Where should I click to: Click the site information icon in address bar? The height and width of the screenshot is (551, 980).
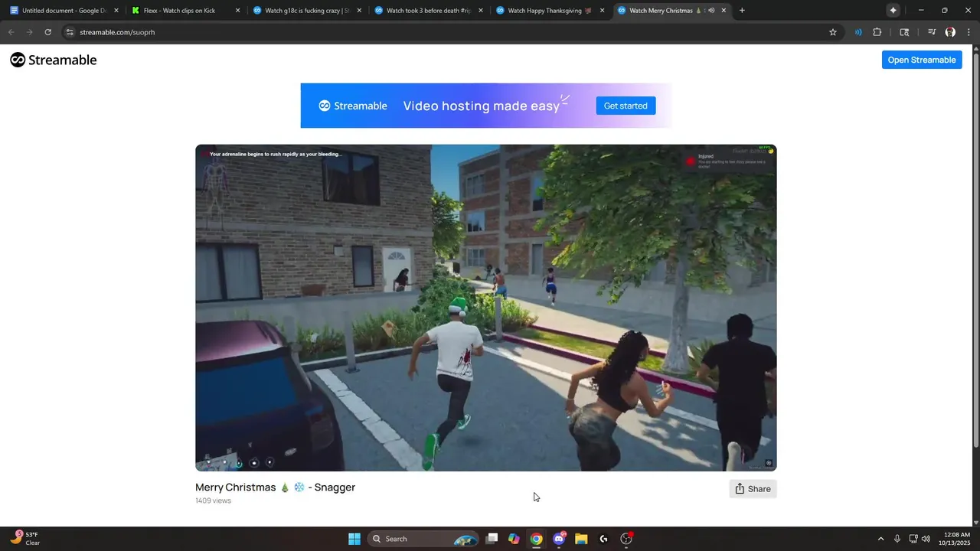coord(70,32)
